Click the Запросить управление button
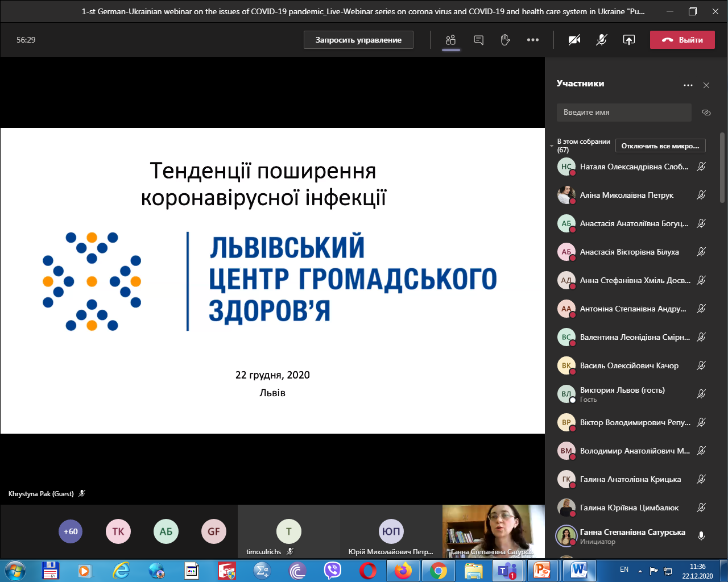This screenshot has height=582, width=728. 358,40
